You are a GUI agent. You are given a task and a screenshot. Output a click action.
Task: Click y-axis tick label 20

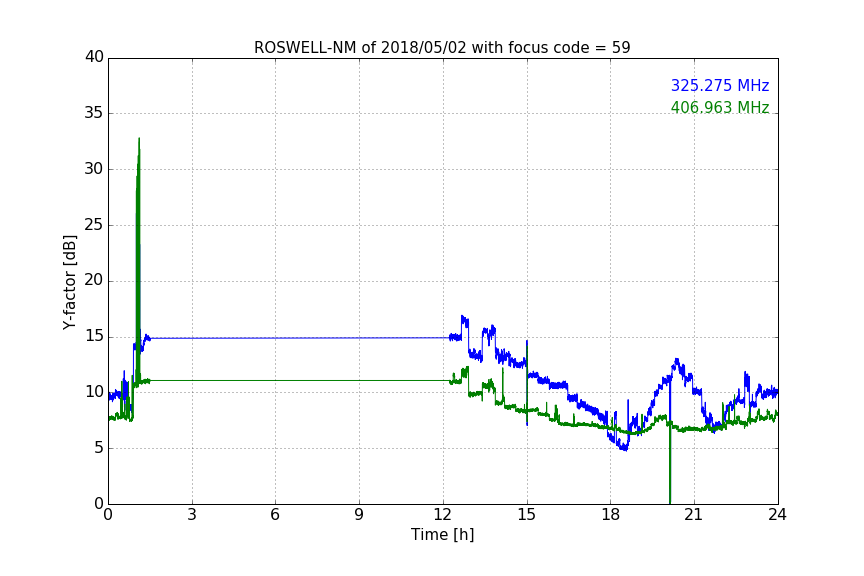(x=94, y=280)
